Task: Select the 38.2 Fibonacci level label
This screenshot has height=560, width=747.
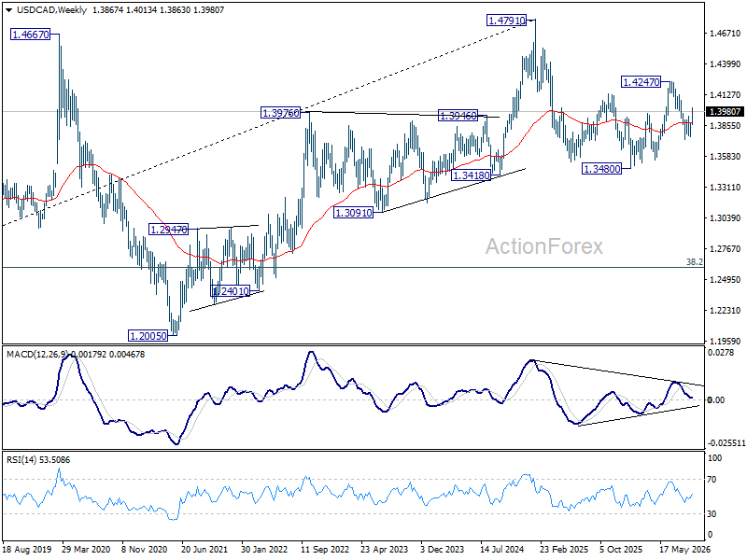Action: [x=695, y=262]
